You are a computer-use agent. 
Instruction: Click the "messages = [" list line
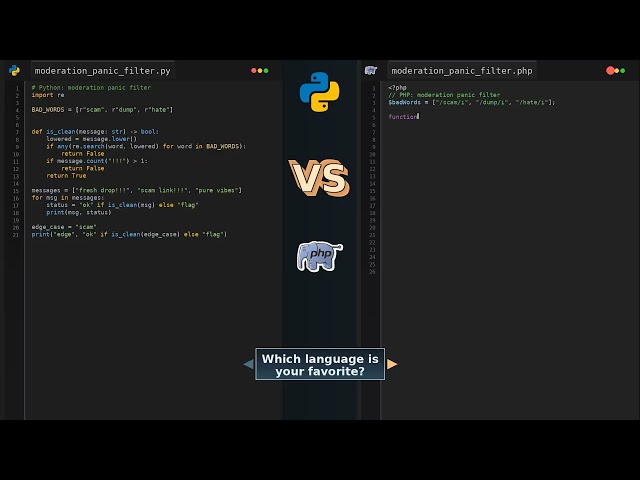(137, 190)
